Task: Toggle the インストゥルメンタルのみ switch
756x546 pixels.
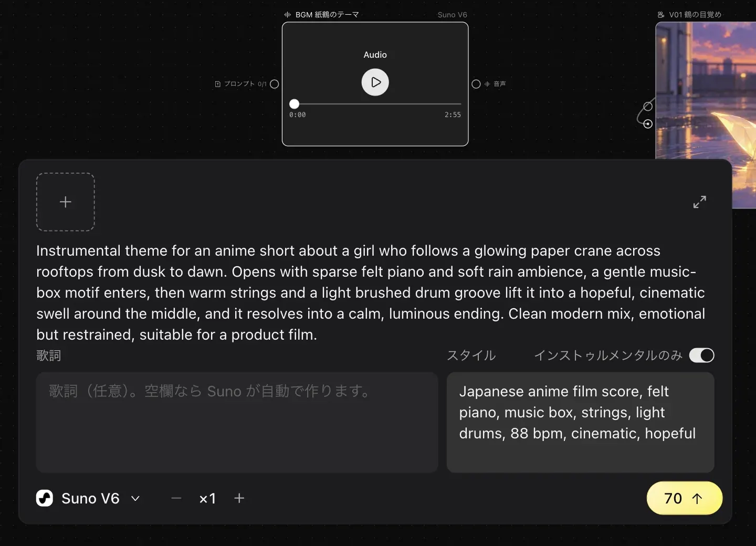Action: tap(702, 355)
